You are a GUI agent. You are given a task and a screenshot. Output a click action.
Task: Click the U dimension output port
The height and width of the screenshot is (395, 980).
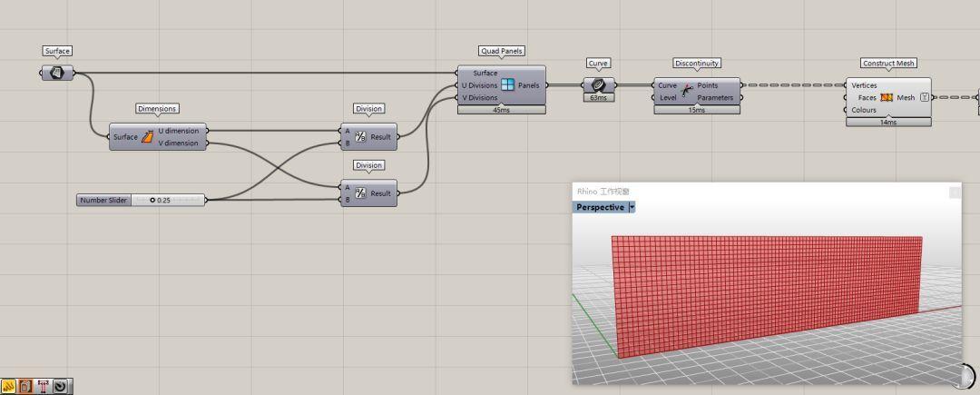(178, 131)
